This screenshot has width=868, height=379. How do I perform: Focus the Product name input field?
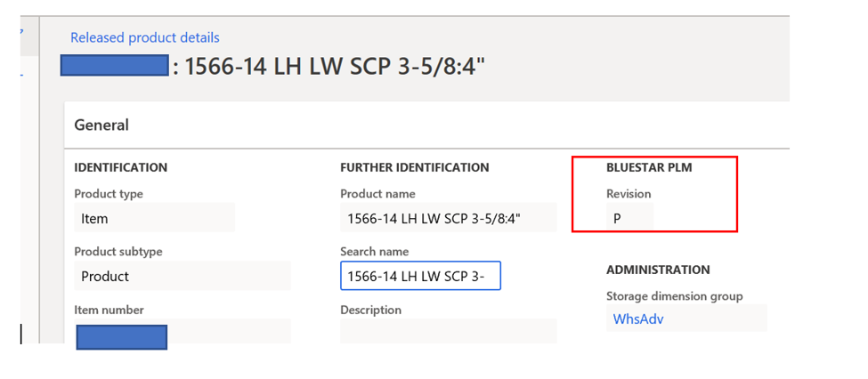click(x=448, y=217)
